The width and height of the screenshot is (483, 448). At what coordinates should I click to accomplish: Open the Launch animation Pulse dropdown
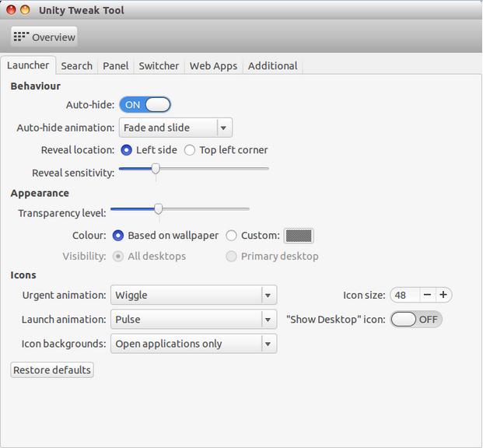194,319
